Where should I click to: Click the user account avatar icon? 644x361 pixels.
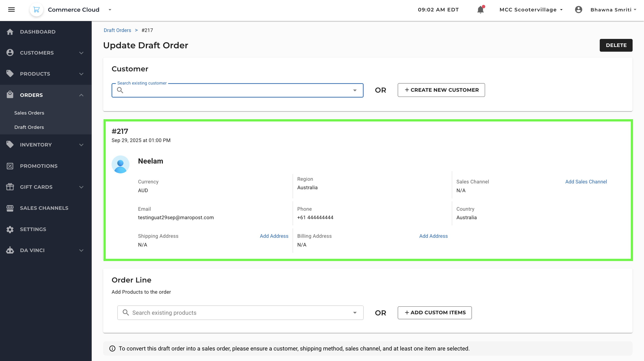point(578,10)
